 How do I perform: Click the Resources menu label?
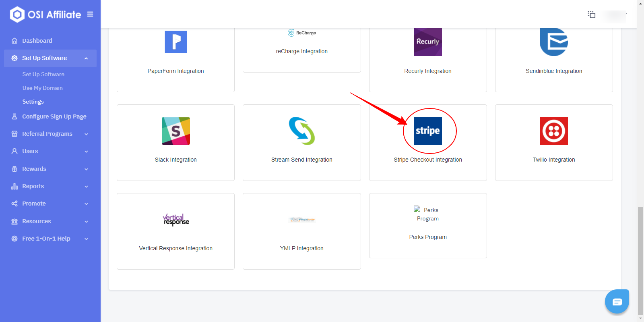[37, 221]
